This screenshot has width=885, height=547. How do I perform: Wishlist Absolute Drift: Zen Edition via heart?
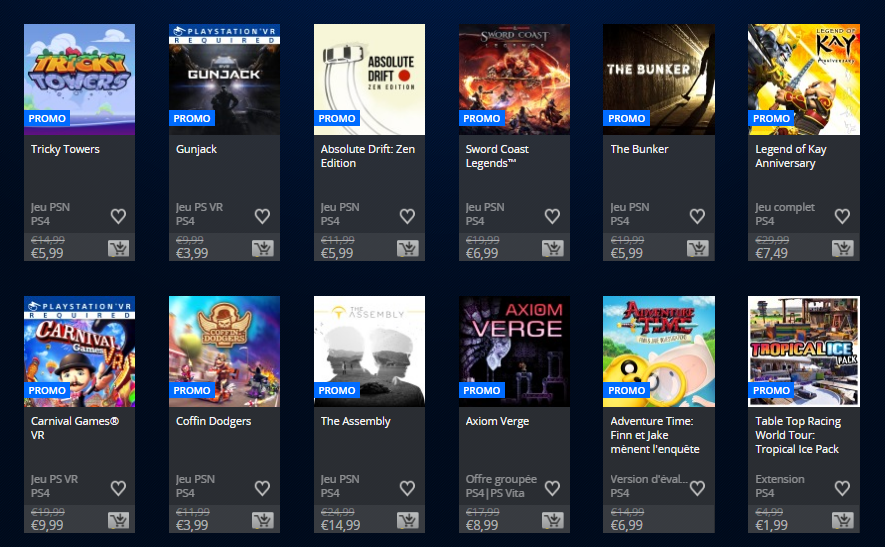click(408, 216)
